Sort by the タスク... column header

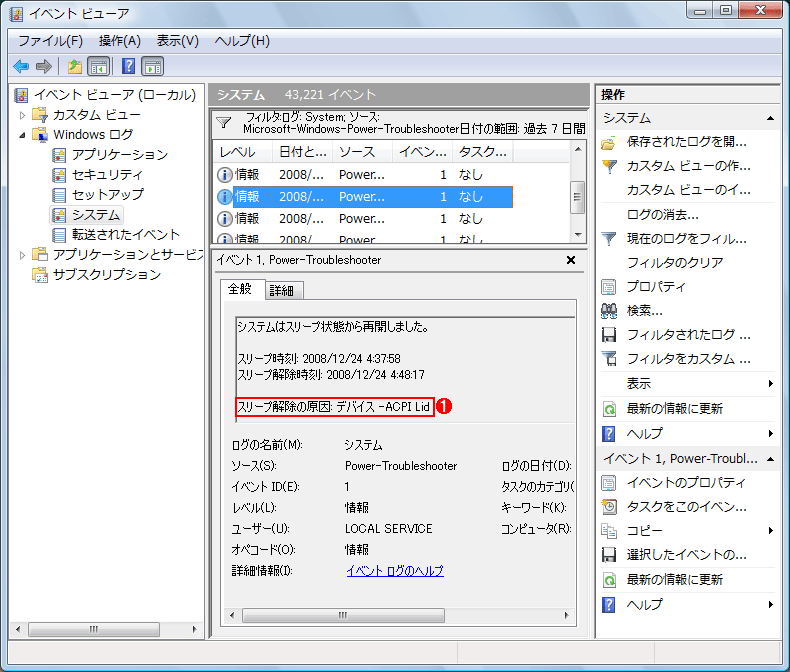coord(483,152)
